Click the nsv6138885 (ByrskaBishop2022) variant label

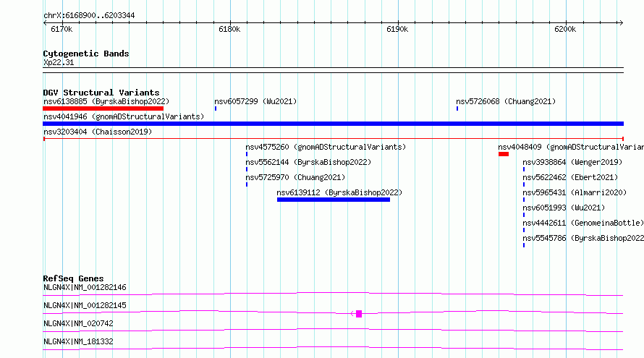[x=106, y=101]
